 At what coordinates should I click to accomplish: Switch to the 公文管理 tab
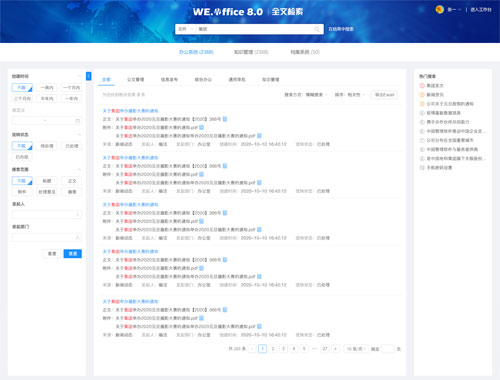pyautogui.click(x=136, y=80)
